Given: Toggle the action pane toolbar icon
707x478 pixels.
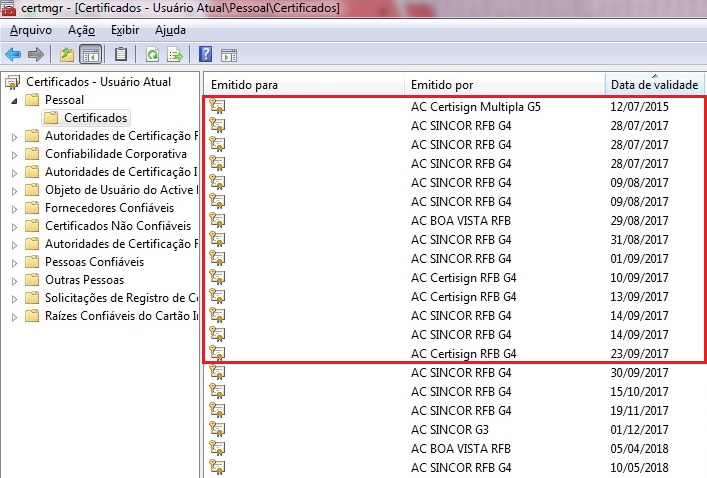Looking at the screenshot, I should pyautogui.click(x=229, y=55).
